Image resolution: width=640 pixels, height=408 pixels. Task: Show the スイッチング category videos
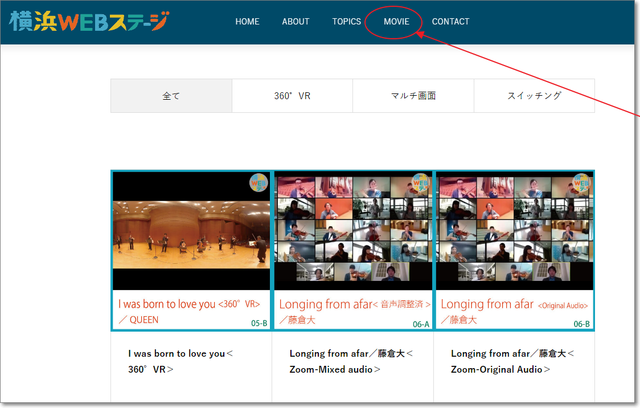coord(534,96)
